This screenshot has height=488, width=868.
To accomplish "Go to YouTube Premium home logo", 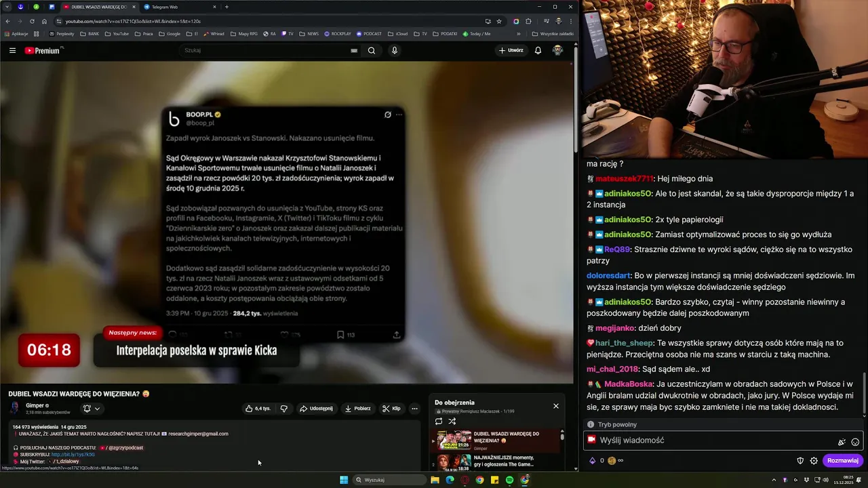I will coord(43,50).
